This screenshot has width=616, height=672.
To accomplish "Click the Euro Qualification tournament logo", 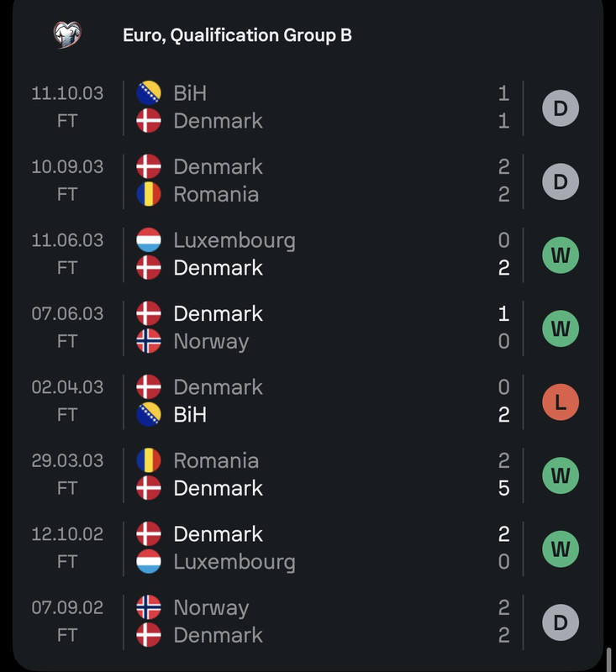I will [67, 34].
